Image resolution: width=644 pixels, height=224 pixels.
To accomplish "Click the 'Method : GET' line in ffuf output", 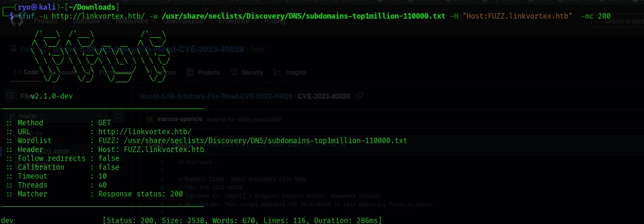I will 58,123.
